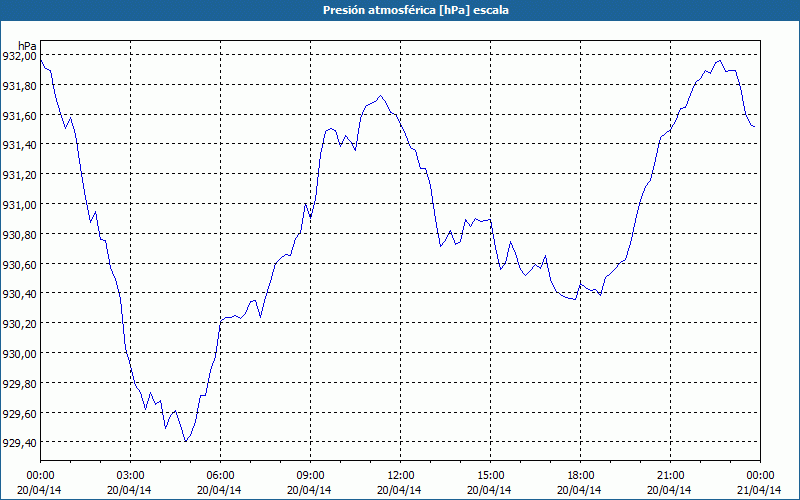The width and height of the screenshot is (800, 500).
Task: Click the 931,40 y-axis label
Action: (20, 145)
